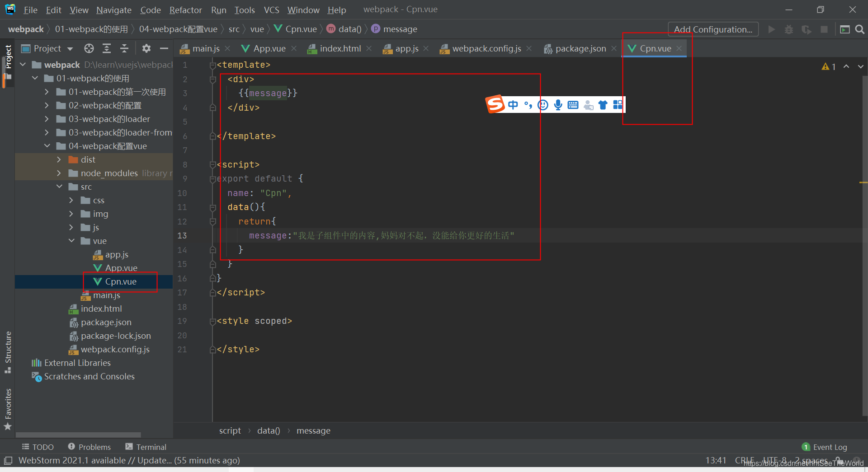Click the Run with Coverage icon
The width and height of the screenshot is (868, 472).
(x=807, y=29)
